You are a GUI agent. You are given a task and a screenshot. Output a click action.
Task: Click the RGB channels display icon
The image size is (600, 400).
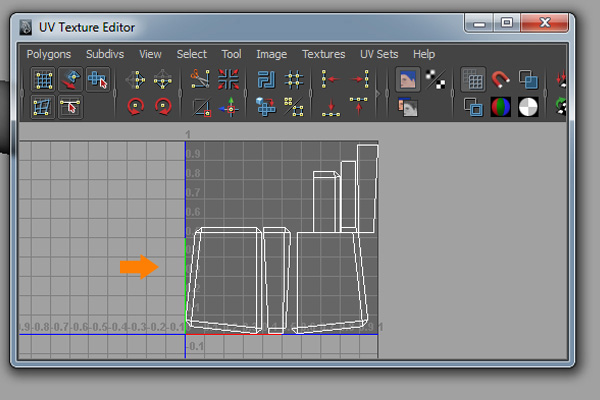tap(501, 106)
